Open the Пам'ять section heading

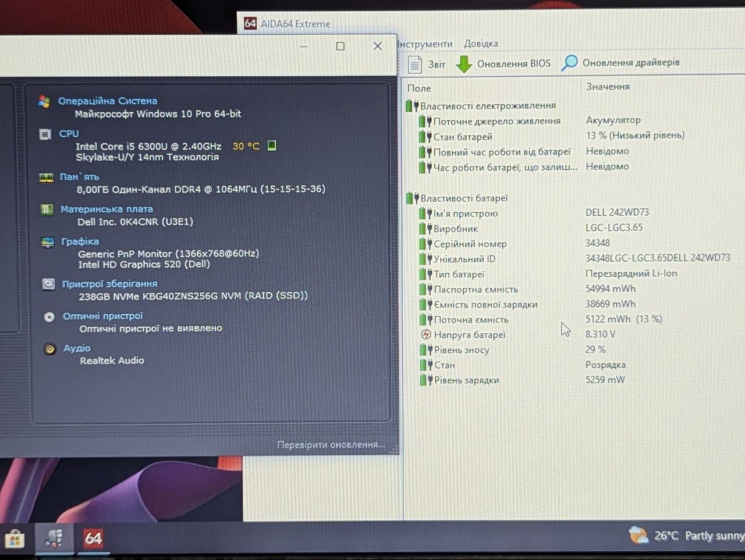click(79, 177)
